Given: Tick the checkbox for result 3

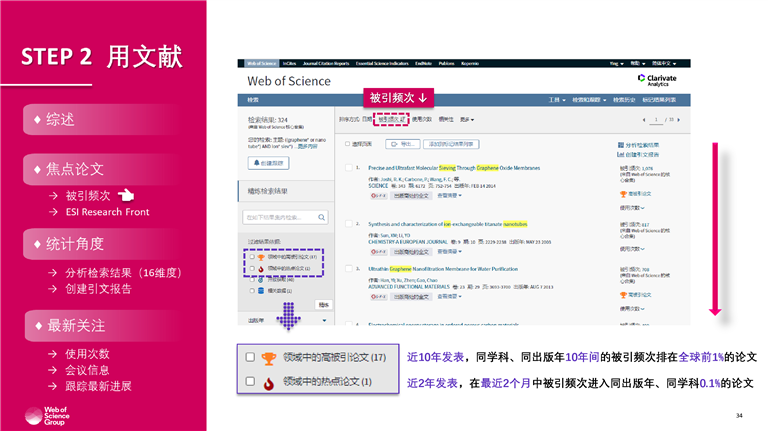Looking at the screenshot, I should pos(349,268).
